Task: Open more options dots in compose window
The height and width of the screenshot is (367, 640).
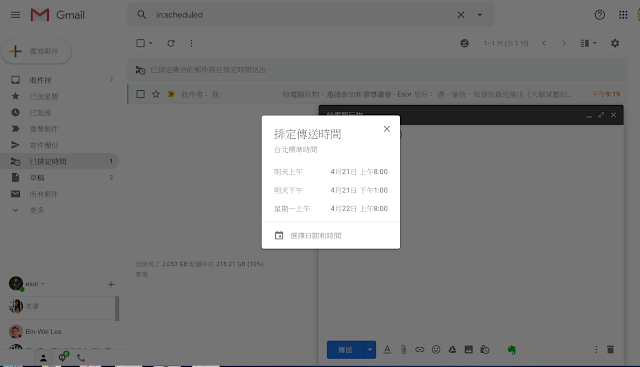Action: 596,349
